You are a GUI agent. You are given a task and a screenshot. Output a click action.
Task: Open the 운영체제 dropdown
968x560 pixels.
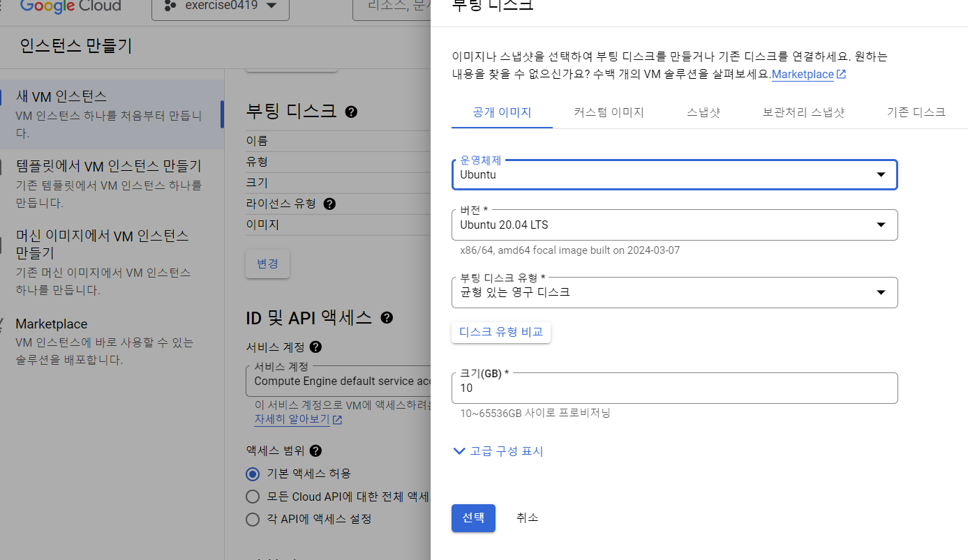pos(881,174)
